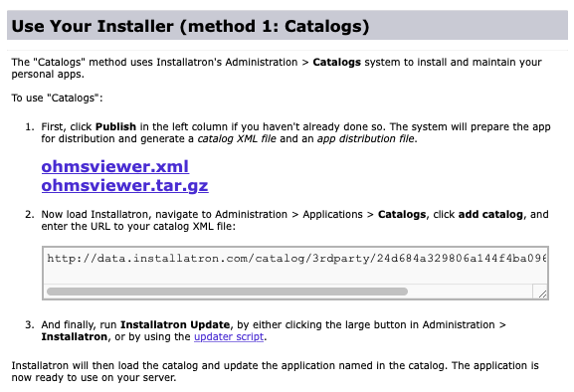Download the ohmsviewer.tar.gz distribution file
The height and width of the screenshot is (392, 574).
pyautogui.click(x=124, y=186)
